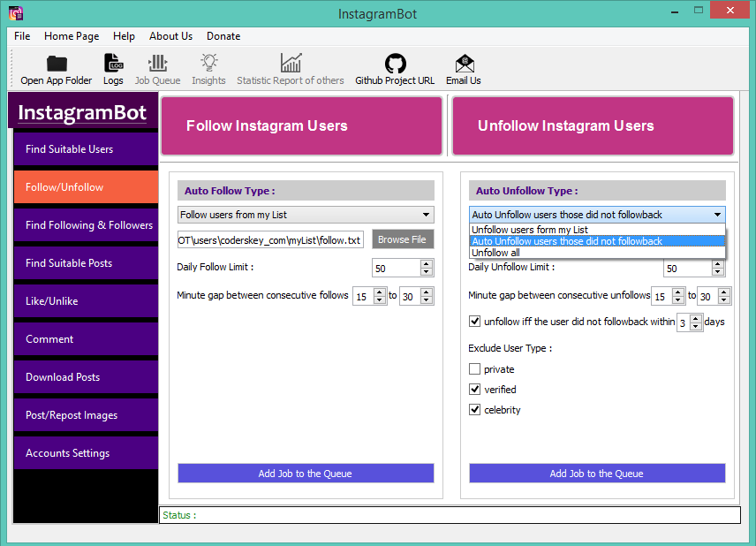Go to Find Suitable Users in sidebar
Image resolution: width=756 pixels, height=546 pixels.
pos(86,149)
